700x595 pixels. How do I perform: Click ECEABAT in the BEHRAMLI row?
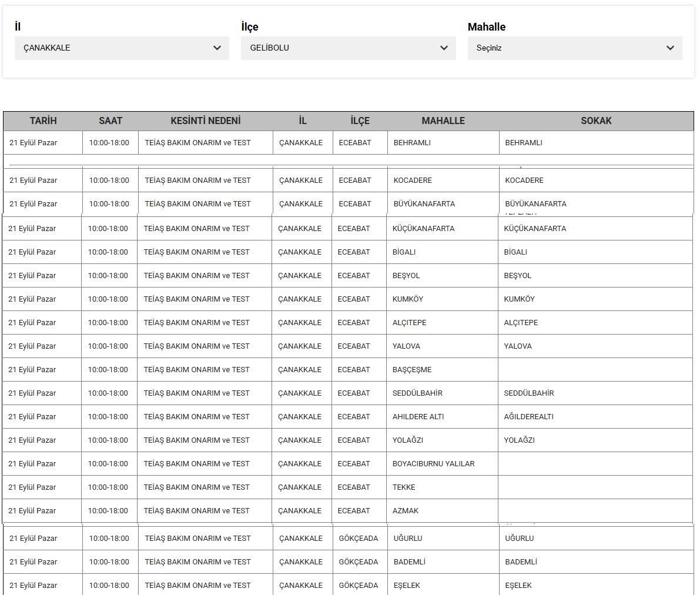355,143
